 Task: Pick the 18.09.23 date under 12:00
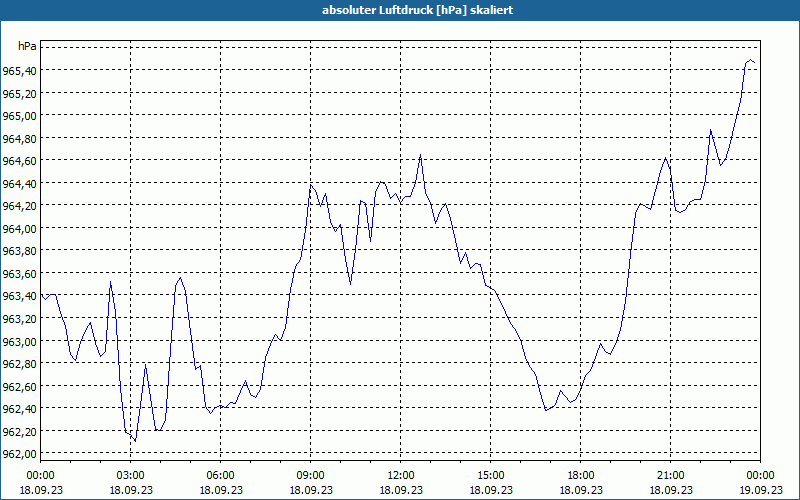pyautogui.click(x=401, y=490)
